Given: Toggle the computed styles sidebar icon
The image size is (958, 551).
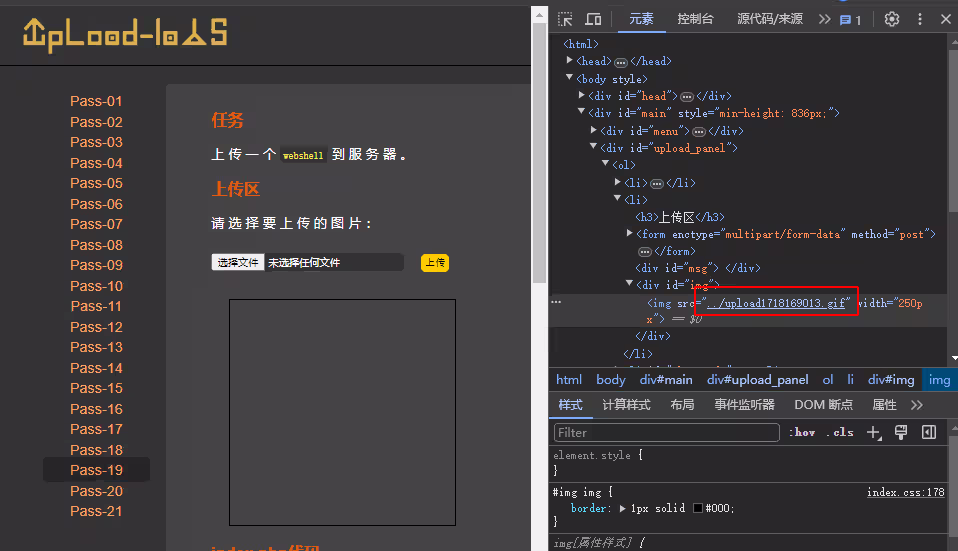Looking at the screenshot, I should [x=929, y=432].
